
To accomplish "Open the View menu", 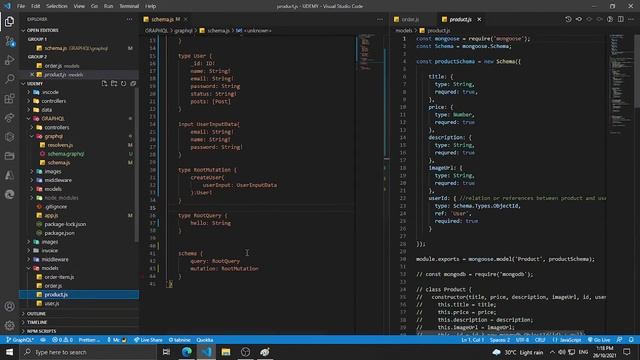I will pyautogui.click(x=79, y=6).
